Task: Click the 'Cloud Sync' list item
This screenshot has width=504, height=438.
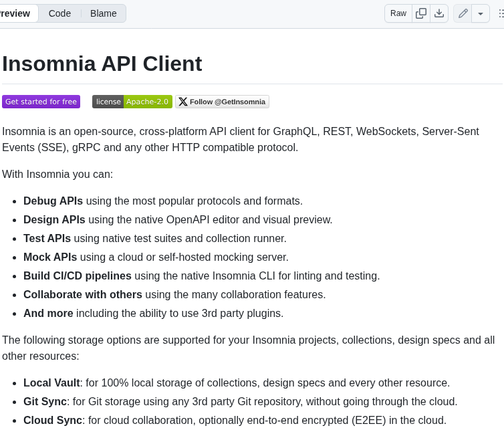Action: coord(235,421)
